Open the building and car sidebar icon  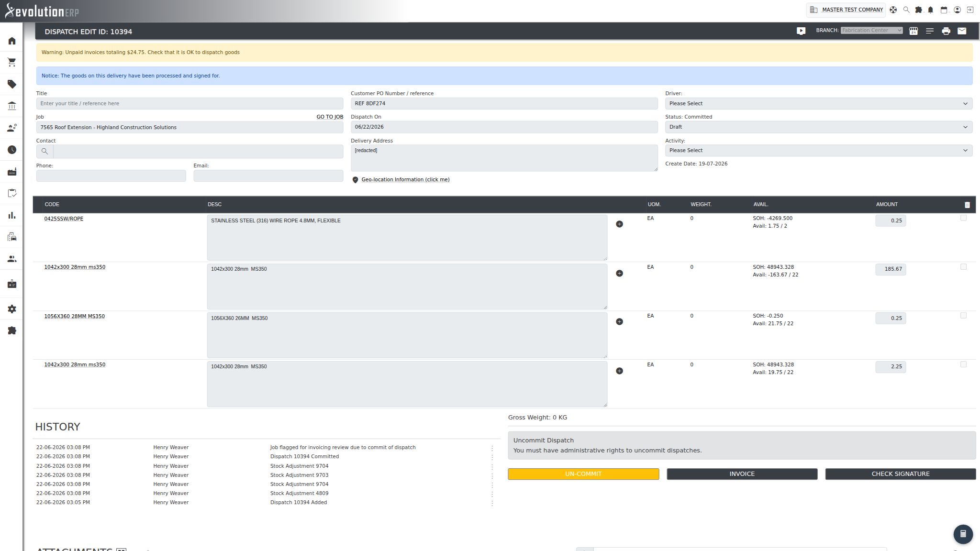[x=12, y=237]
